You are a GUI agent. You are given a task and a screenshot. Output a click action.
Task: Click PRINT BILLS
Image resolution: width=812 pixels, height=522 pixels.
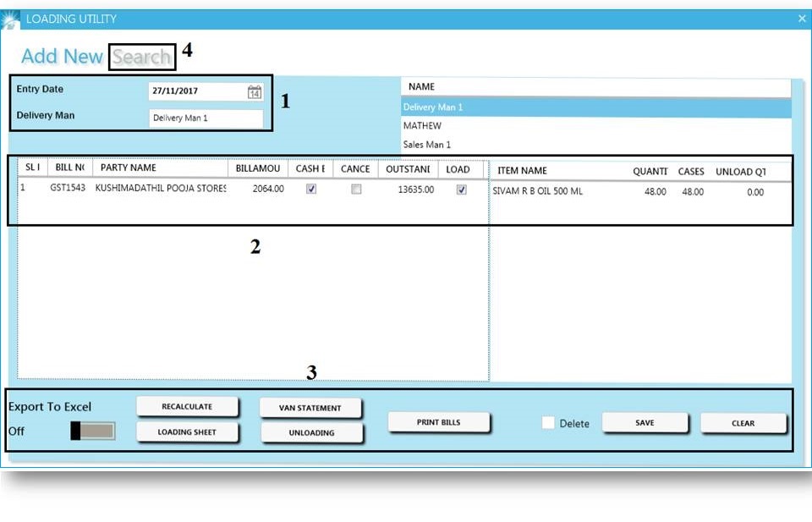pos(439,422)
